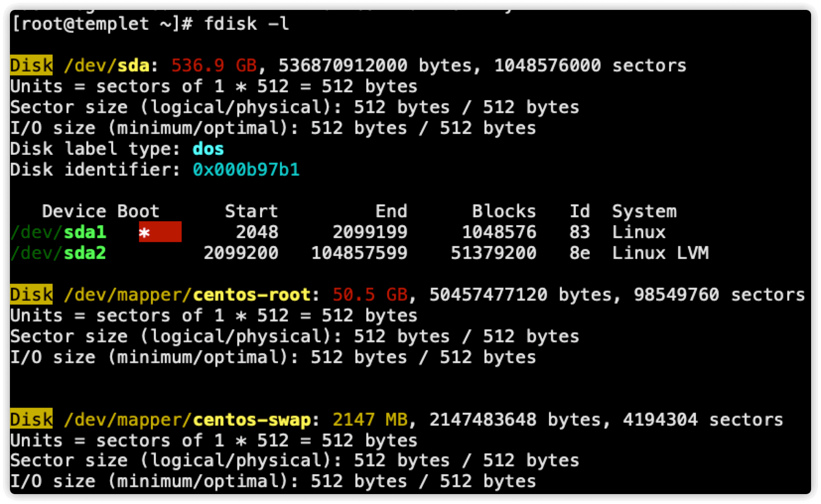This screenshot has height=504, width=821.
Task: Click highlighted 'Disk' label for /dev/sda
Action: click(x=31, y=65)
